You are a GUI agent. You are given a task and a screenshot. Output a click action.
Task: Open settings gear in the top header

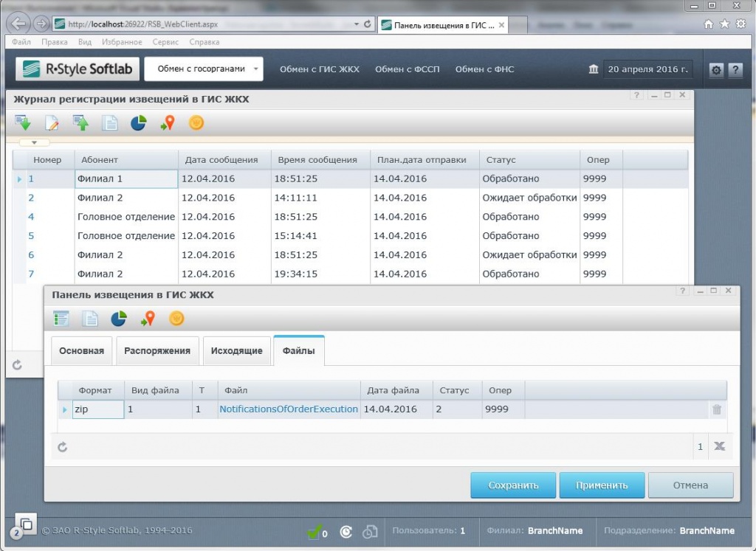click(x=715, y=70)
